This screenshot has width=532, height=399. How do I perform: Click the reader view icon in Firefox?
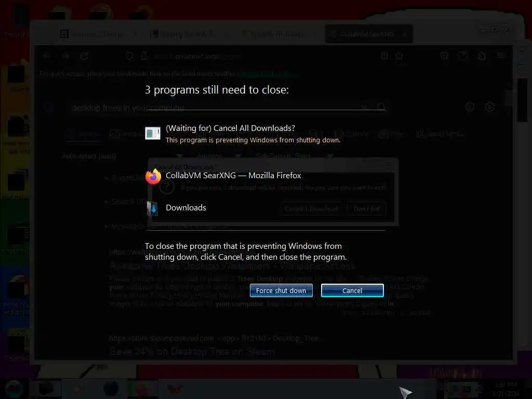click(x=384, y=56)
